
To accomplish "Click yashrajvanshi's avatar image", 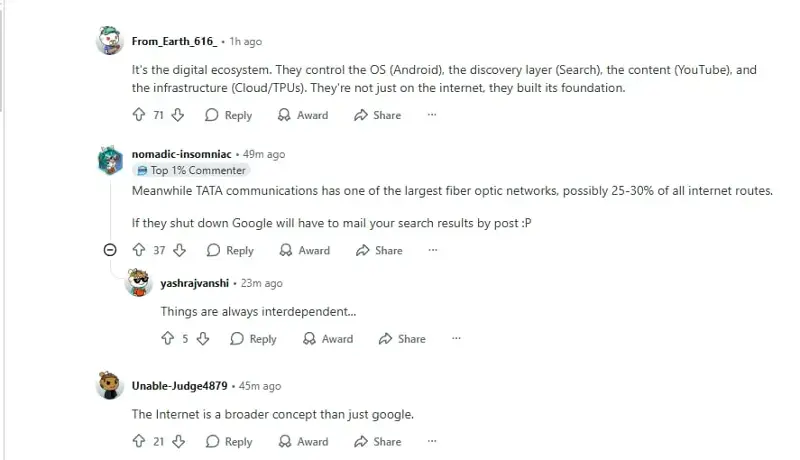I will tap(139, 283).
